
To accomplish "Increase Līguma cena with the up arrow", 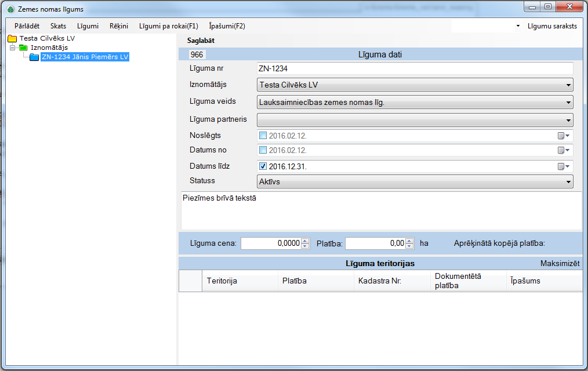I will (305, 241).
